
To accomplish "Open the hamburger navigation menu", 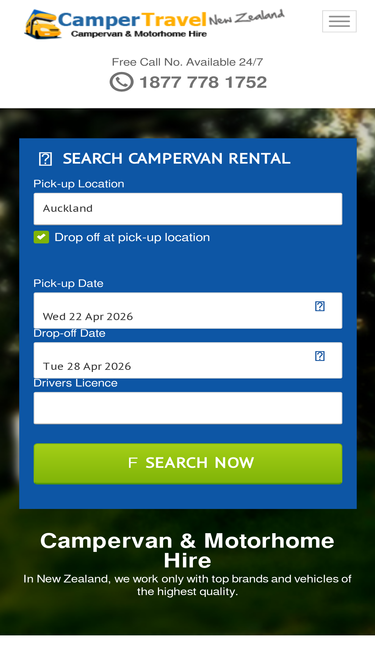I will tap(339, 21).
